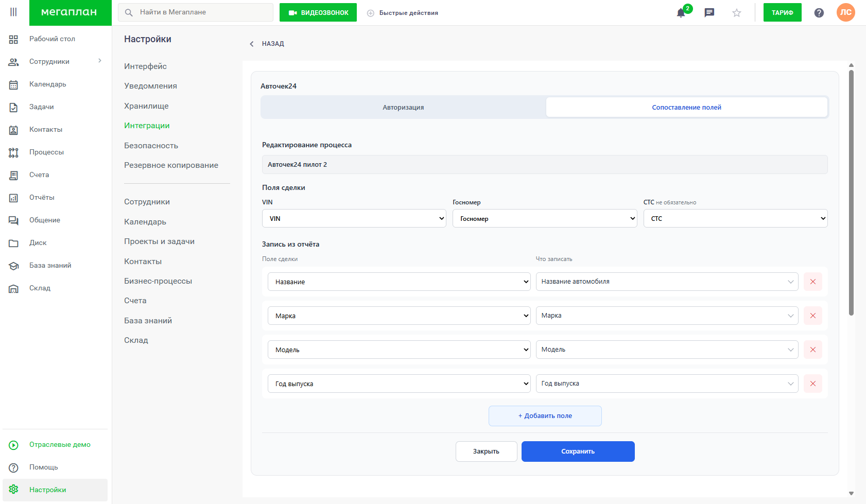
Task: Click the Календарь calendar icon in sidebar
Action: coord(13,84)
